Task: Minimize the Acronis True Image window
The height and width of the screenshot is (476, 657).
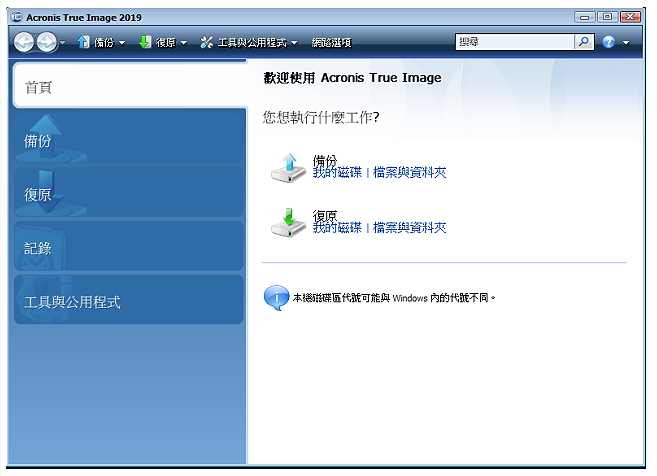Action: click(x=585, y=17)
